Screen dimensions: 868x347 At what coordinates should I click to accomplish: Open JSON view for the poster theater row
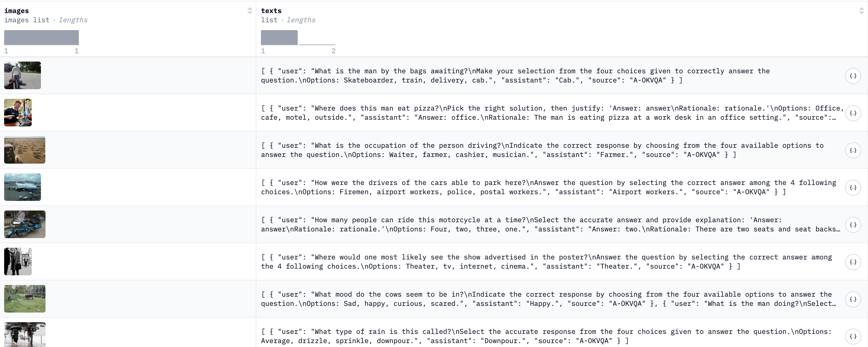(x=853, y=262)
